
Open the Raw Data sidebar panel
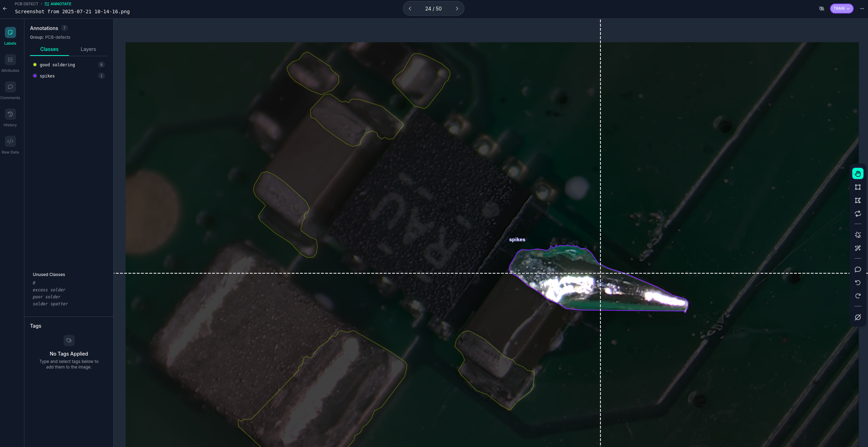pyautogui.click(x=10, y=145)
